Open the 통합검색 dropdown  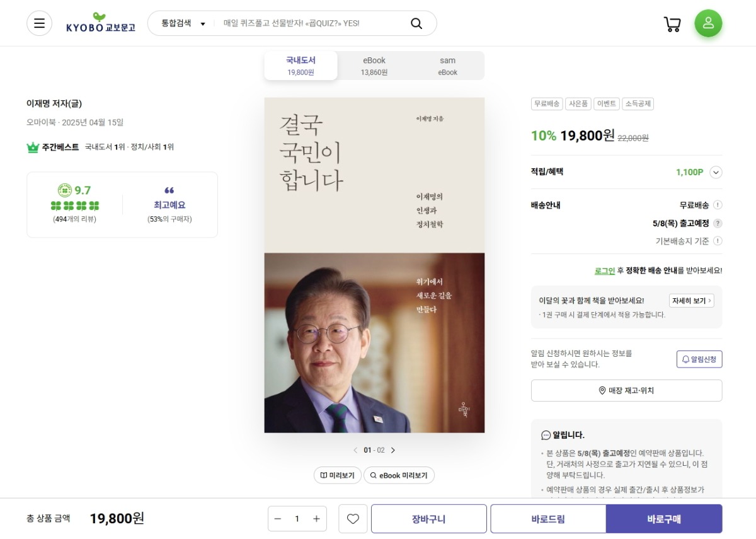click(183, 23)
